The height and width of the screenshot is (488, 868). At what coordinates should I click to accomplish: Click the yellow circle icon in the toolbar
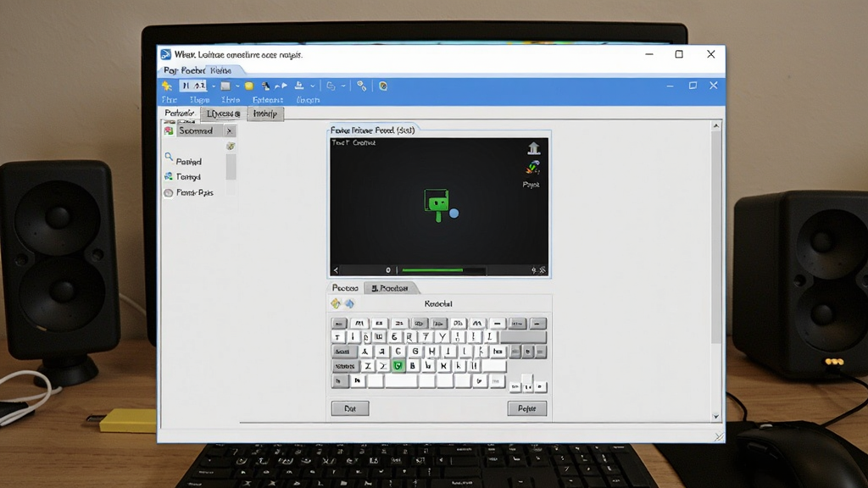(249, 86)
